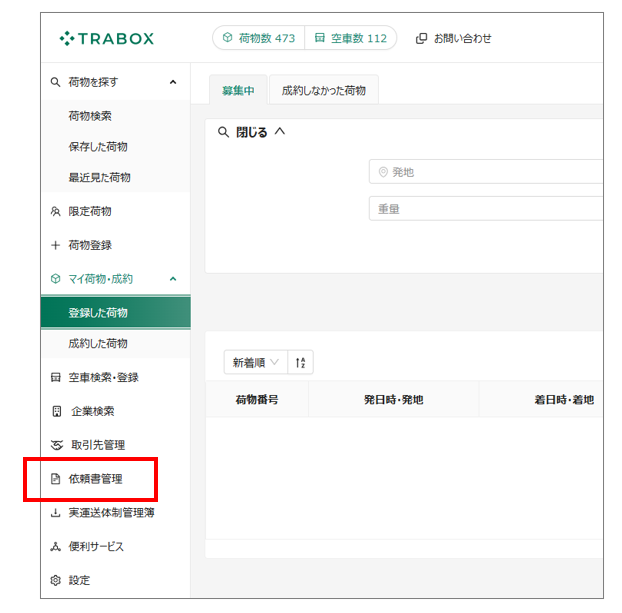Click the search icon beside 閉じる
The width and height of the screenshot is (622, 613).
point(223,132)
